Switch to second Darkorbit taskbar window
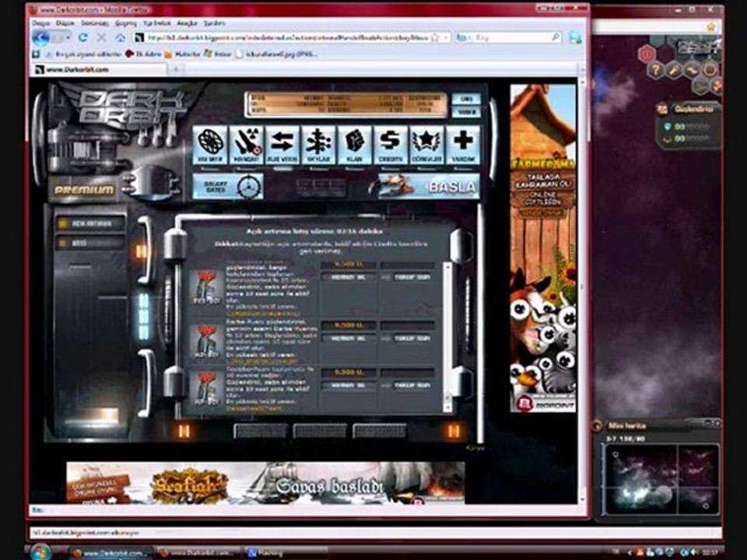This screenshot has width=747, height=560. pyautogui.click(x=199, y=553)
